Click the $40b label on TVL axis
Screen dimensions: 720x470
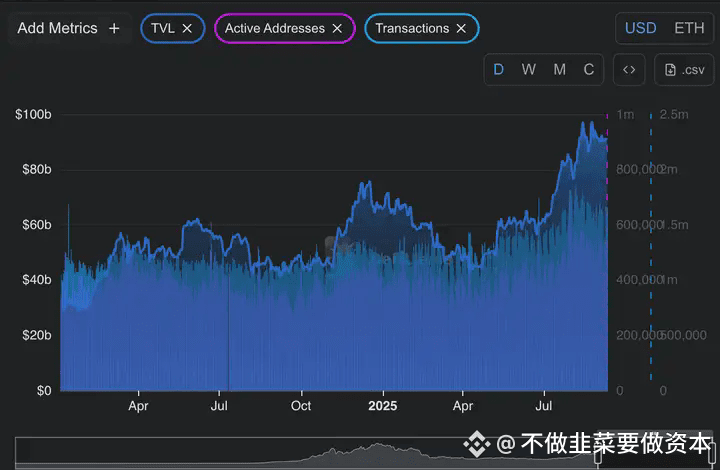(37, 280)
